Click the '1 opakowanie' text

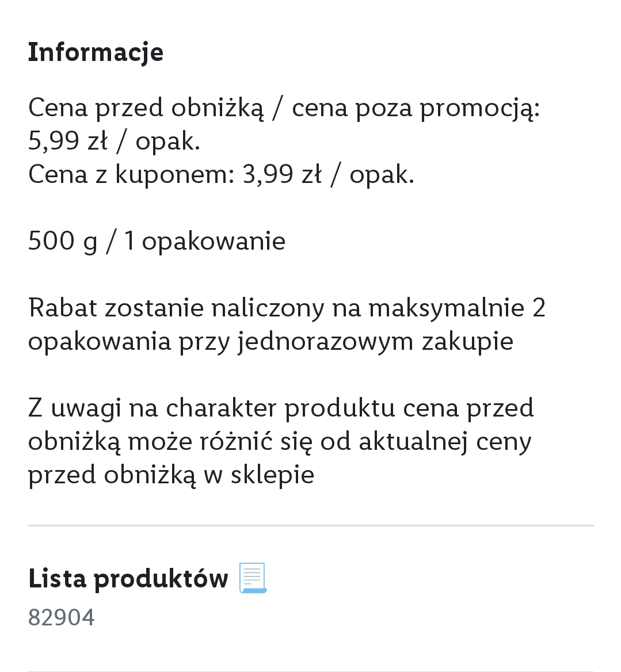(205, 241)
